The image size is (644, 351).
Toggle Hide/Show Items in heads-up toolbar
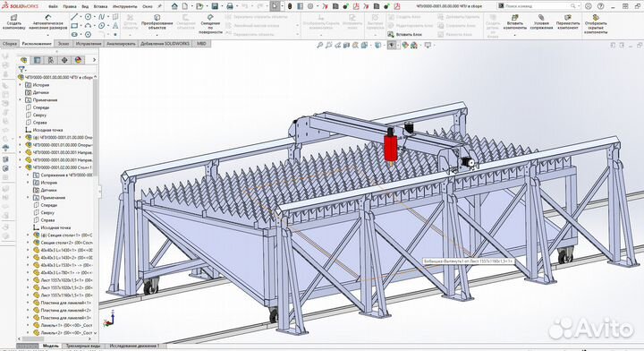(392, 45)
